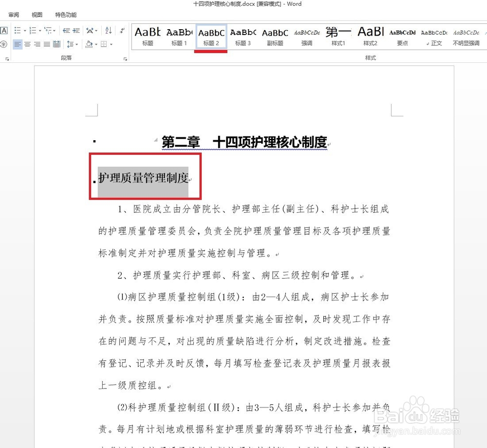The width and height of the screenshot is (487, 448).
Task: Toggle justify alignment
Action: [x=47, y=44]
